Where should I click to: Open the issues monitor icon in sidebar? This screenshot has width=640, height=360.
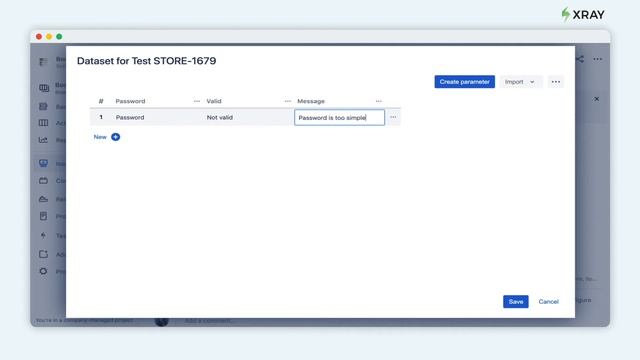pos(43,163)
